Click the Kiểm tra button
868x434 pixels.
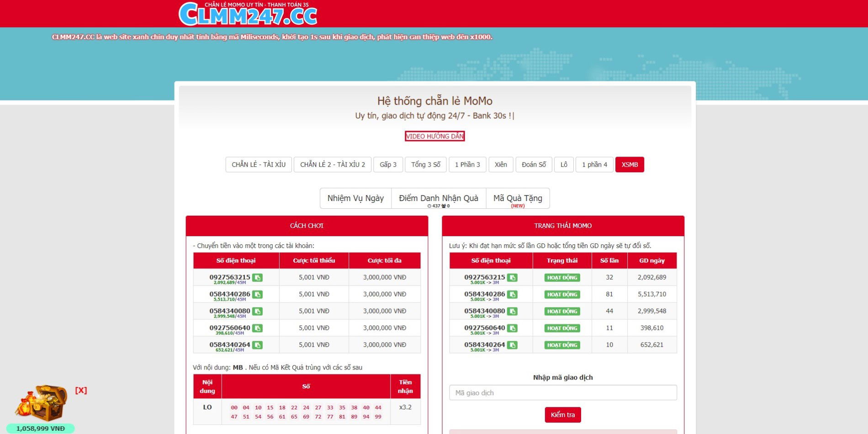tap(563, 415)
